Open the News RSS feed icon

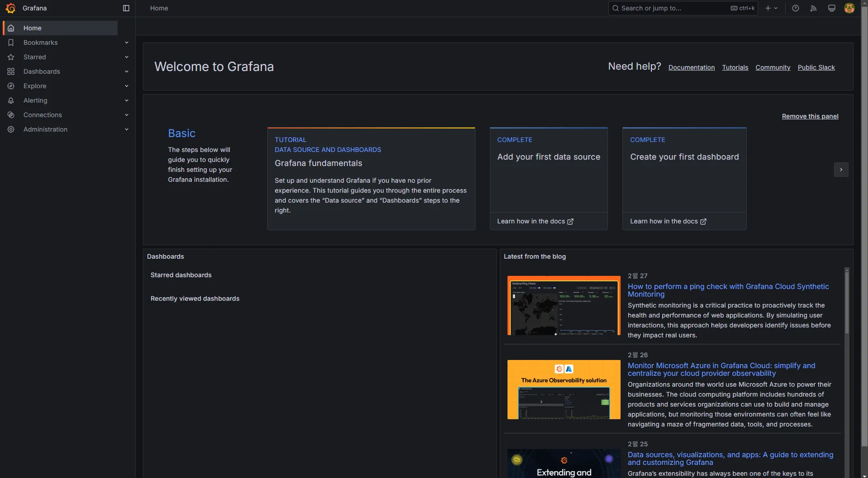coord(813,8)
